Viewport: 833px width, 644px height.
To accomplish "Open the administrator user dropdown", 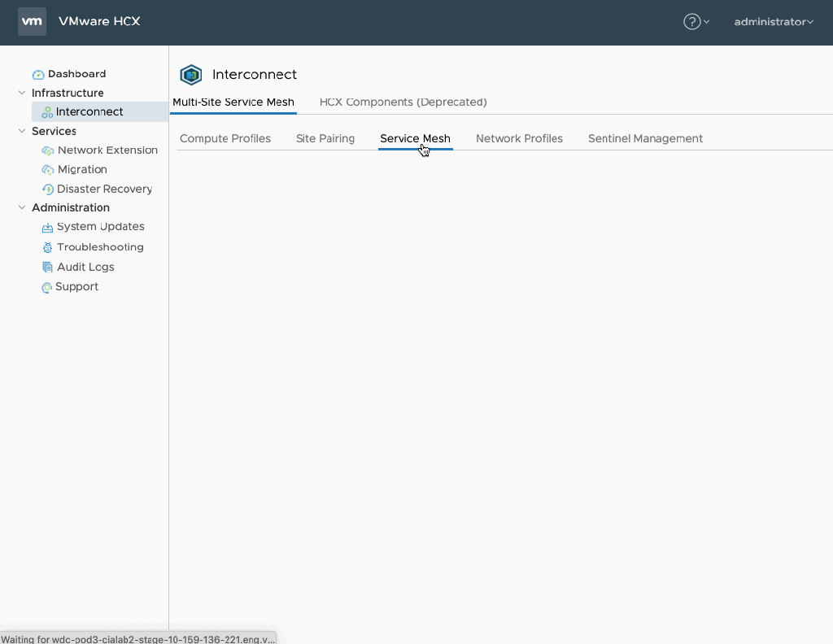I will [773, 22].
